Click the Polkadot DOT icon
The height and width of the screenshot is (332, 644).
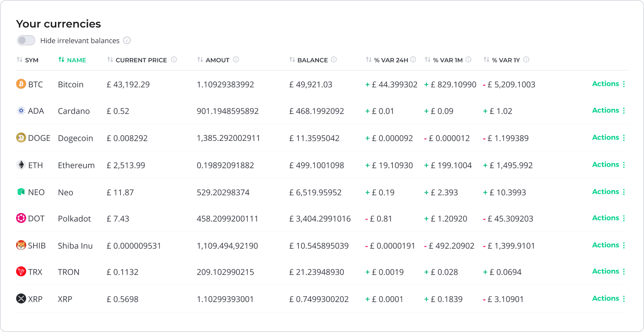pos(21,218)
